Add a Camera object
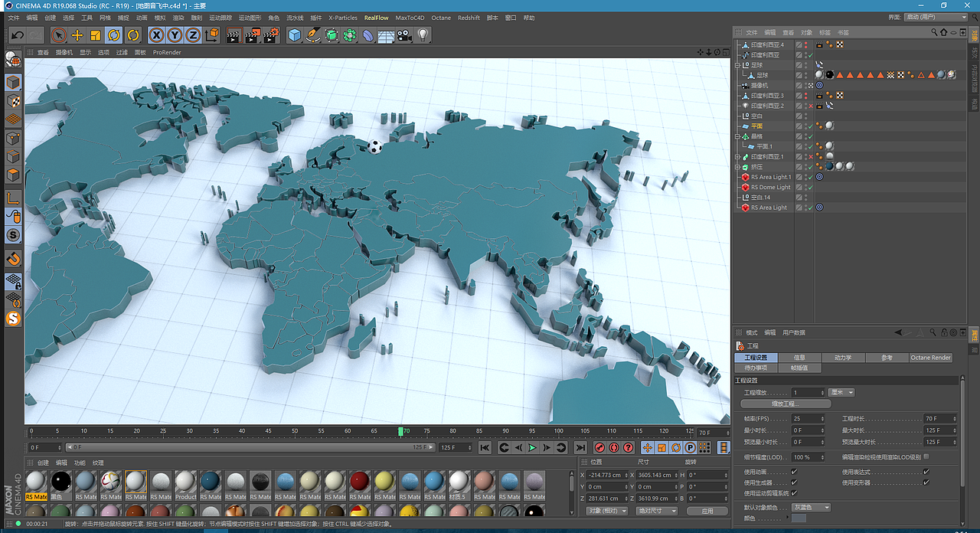The height and width of the screenshot is (533, 980). click(404, 35)
